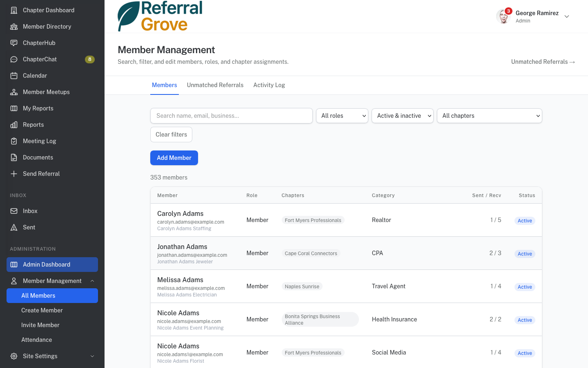Open the All chapters dropdown
The width and height of the screenshot is (588, 368).
coord(490,116)
